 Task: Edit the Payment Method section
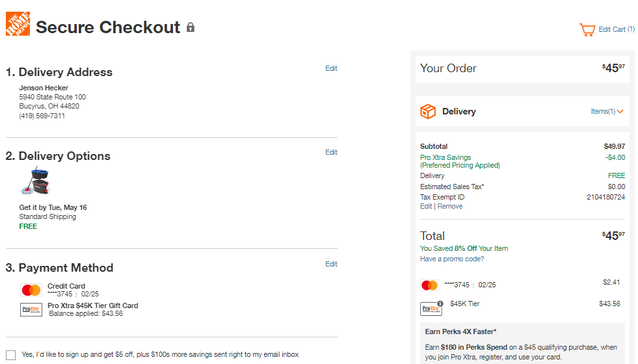click(x=331, y=264)
